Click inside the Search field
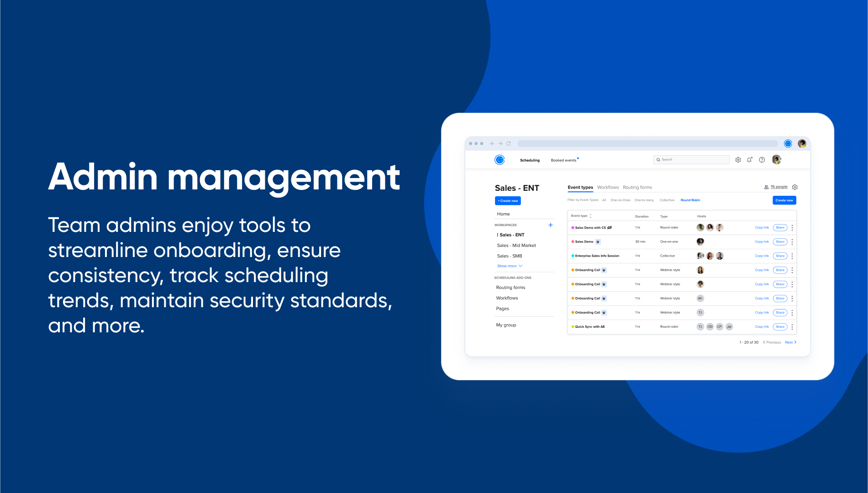The width and height of the screenshot is (868, 493). [691, 159]
